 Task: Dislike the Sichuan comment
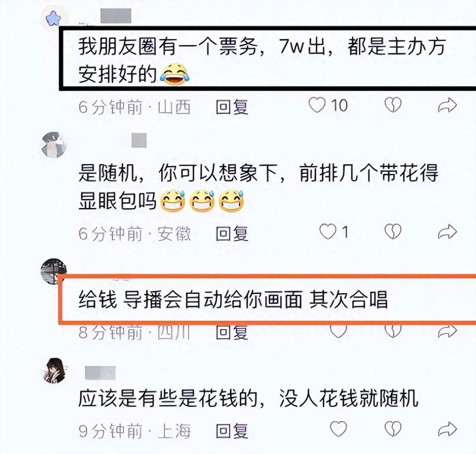click(x=393, y=331)
